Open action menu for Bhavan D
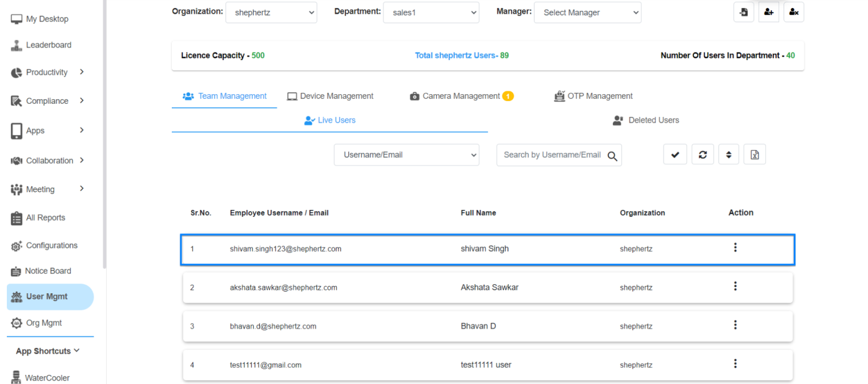Viewport: 868px width, 384px height. click(735, 325)
